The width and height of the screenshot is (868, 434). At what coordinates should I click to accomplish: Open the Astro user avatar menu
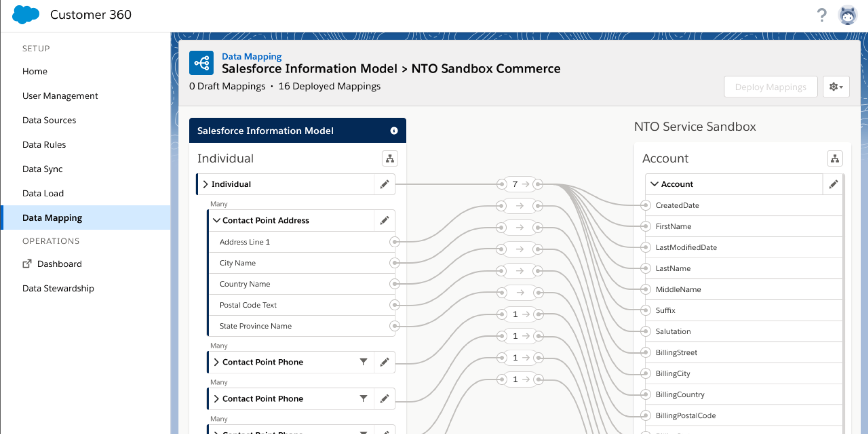point(848,15)
